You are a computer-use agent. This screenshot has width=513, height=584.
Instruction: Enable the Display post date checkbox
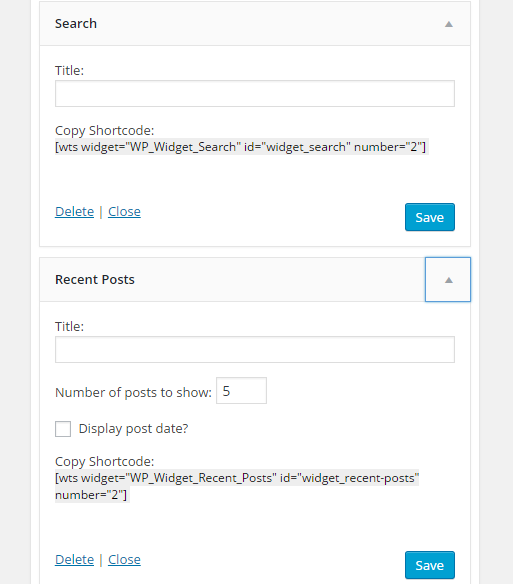click(x=63, y=429)
